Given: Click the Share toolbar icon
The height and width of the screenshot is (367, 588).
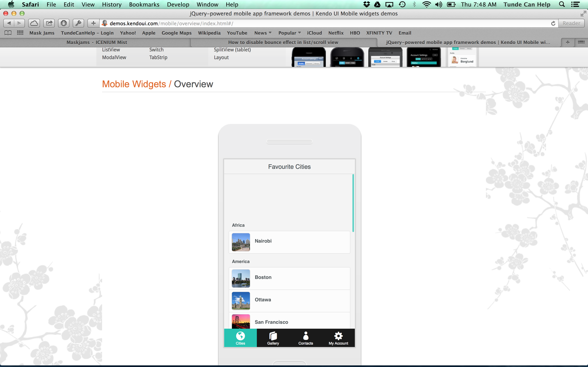Looking at the screenshot, I should coord(49,23).
